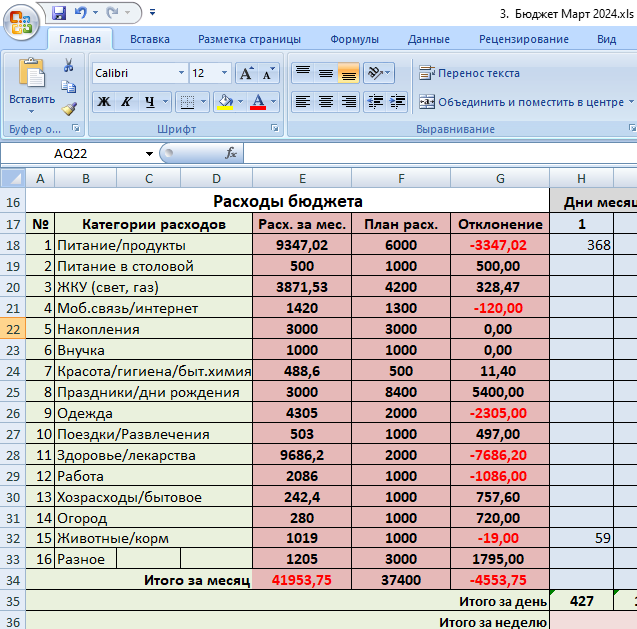This screenshot has width=637, height=629.
Task: Open the borders options dropdown arrow
Action: tap(204, 102)
